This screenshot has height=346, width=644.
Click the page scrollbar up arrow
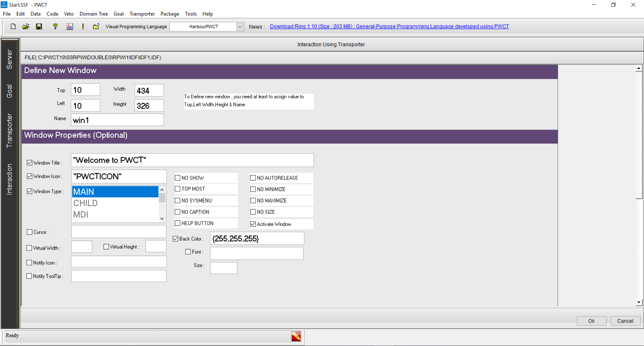tap(639, 68)
